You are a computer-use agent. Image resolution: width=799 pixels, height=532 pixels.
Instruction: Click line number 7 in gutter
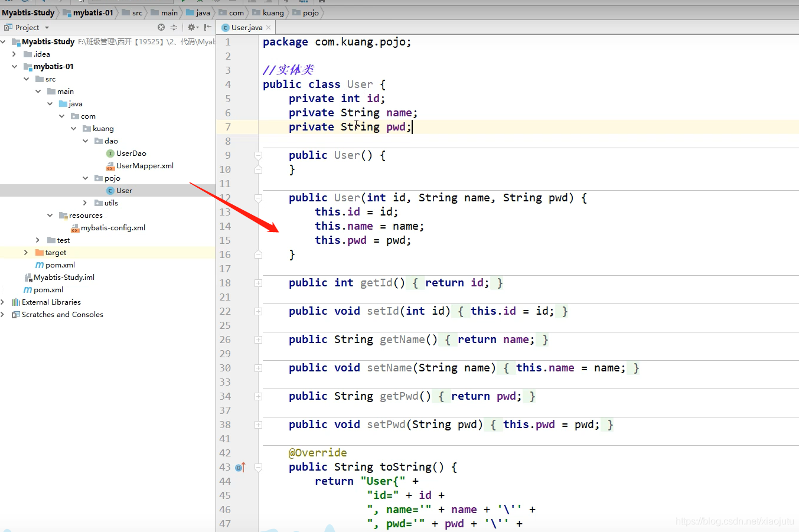(x=228, y=127)
